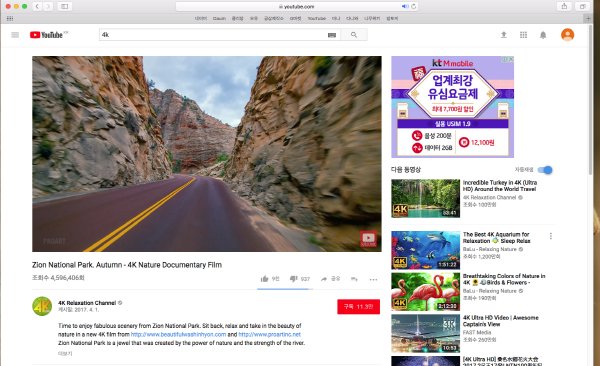Image resolution: width=600 pixels, height=366 pixels.
Task: Open the YouTube apps grid icon
Action: 523,35
